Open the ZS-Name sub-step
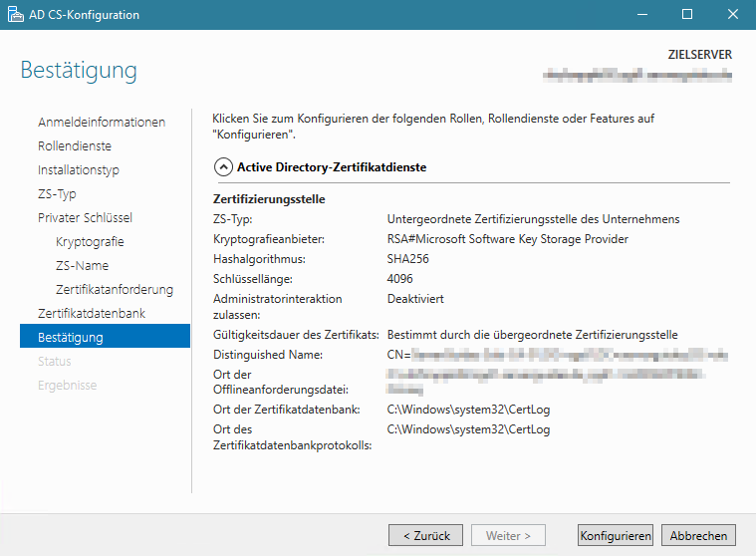The height and width of the screenshot is (556, 756). pos(82,266)
